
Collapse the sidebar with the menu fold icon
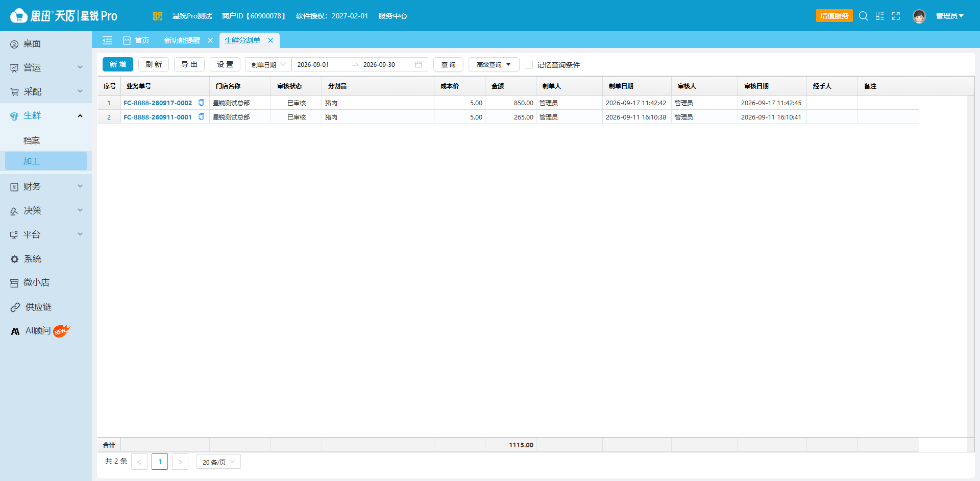[107, 40]
